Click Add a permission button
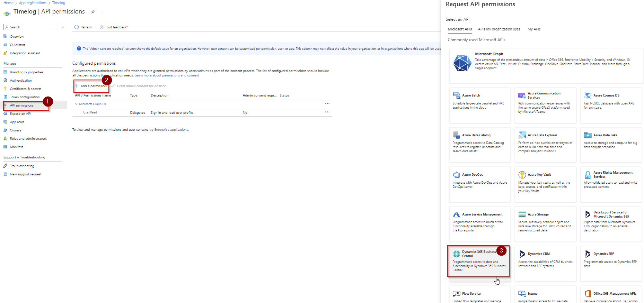Viewport: 644px width, 303px height. [x=91, y=86]
